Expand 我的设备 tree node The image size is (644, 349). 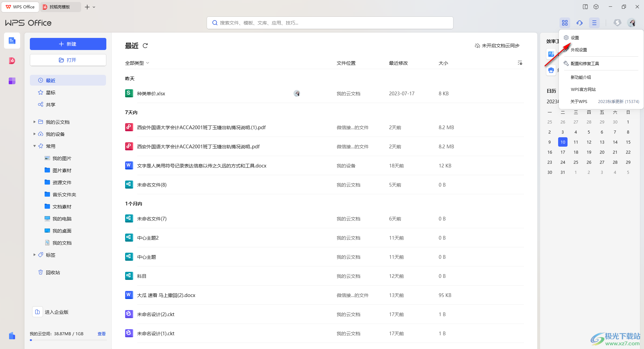[x=34, y=134]
